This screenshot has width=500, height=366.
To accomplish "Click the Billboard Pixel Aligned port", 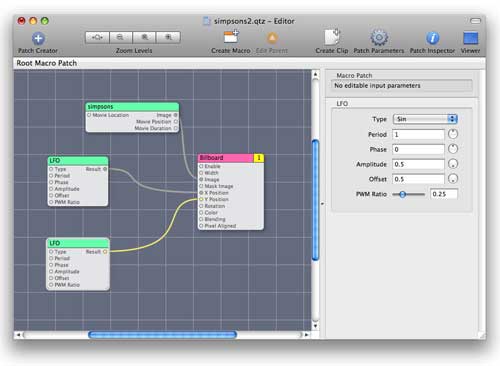I will (x=201, y=226).
